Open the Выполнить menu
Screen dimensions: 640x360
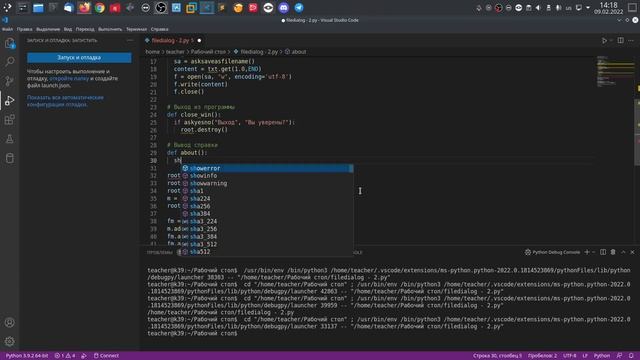(x=110, y=29)
